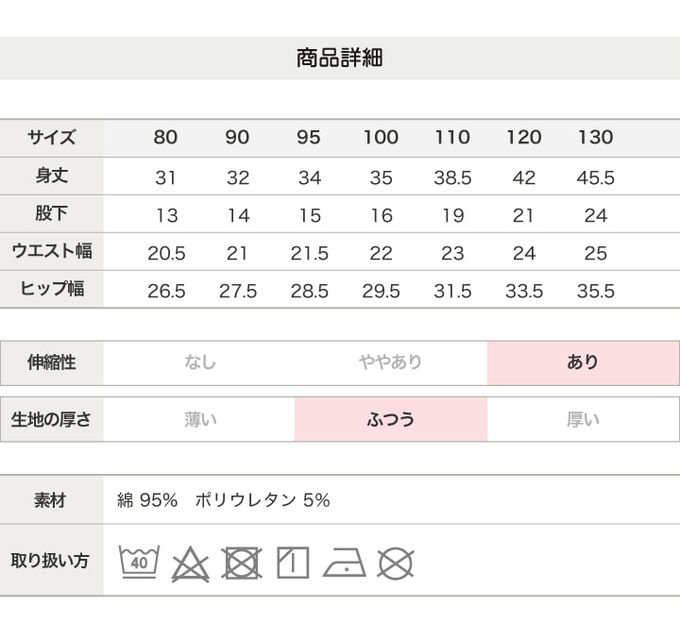Pick the 厚い fabric thickness option
680x623 pixels.
583,420
